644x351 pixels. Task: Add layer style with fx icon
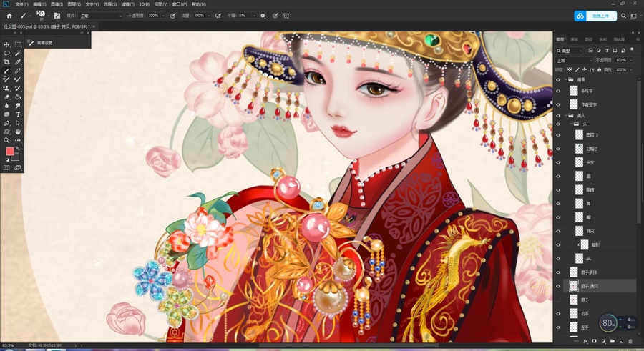[x=585, y=341]
